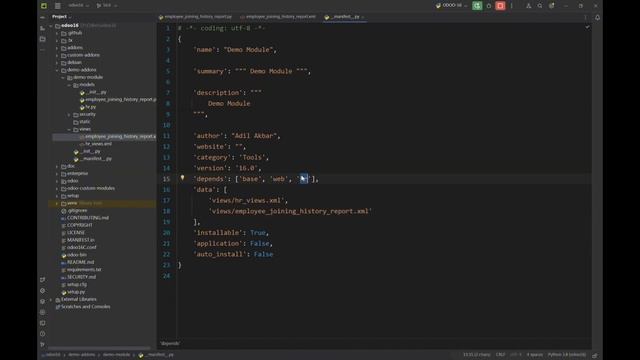The image size is (640, 360).
Task: Click the inspections checkmark widget in editor
Action: [587, 27]
